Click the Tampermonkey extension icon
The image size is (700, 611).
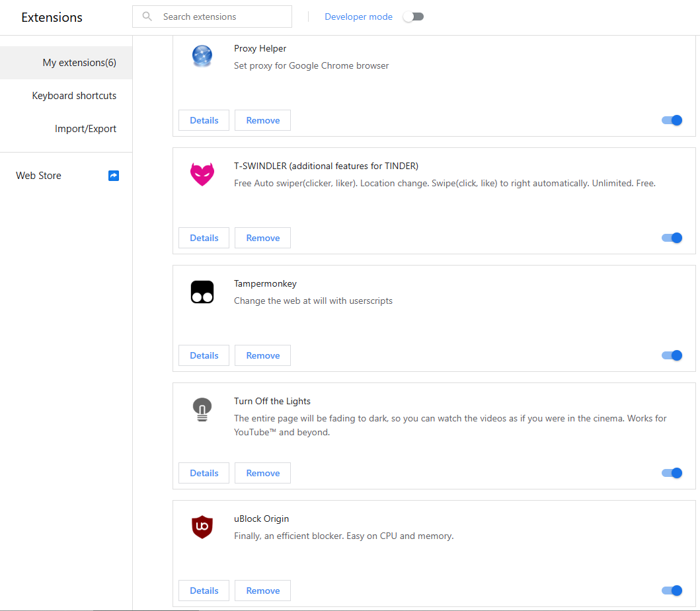[202, 291]
